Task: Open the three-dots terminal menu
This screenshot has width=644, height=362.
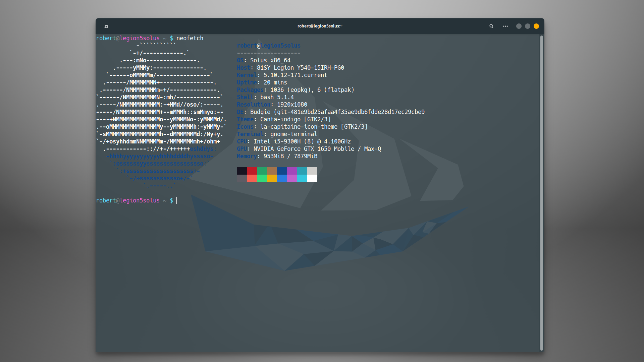Action: [505, 26]
